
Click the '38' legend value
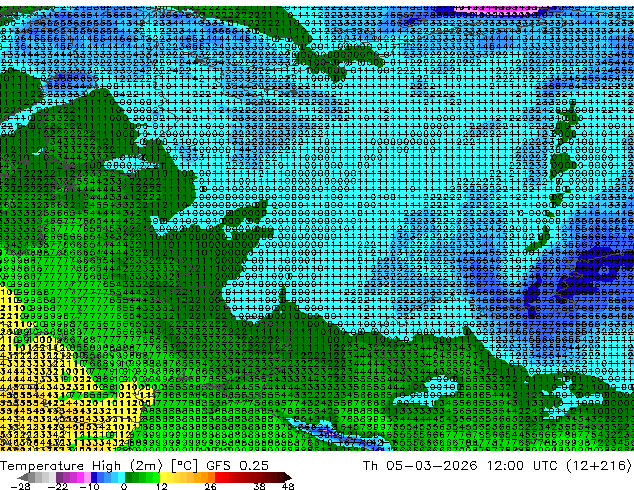(260, 486)
